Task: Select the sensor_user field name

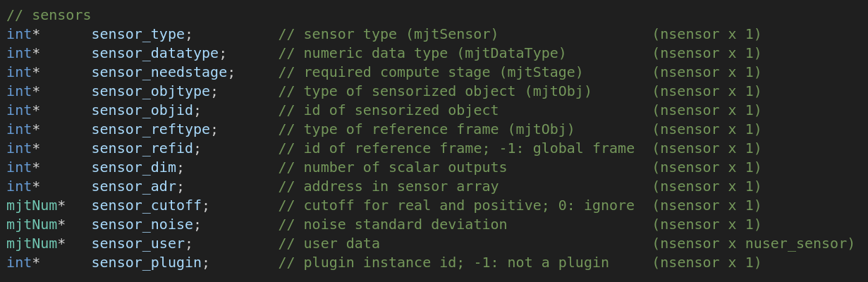Action: tap(137, 243)
